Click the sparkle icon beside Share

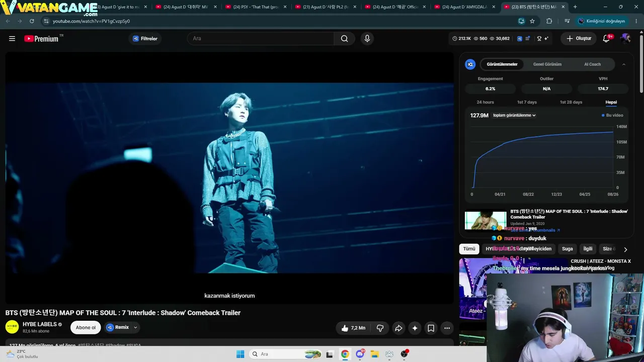coord(415,328)
